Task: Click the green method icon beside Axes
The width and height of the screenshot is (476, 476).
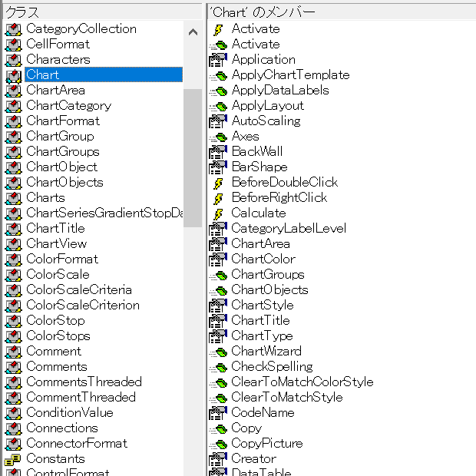Action: (x=218, y=137)
